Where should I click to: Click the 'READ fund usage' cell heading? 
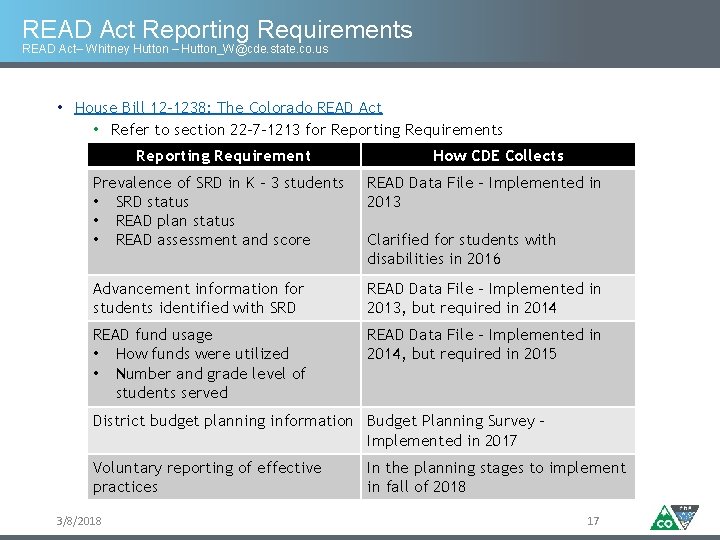click(152, 335)
